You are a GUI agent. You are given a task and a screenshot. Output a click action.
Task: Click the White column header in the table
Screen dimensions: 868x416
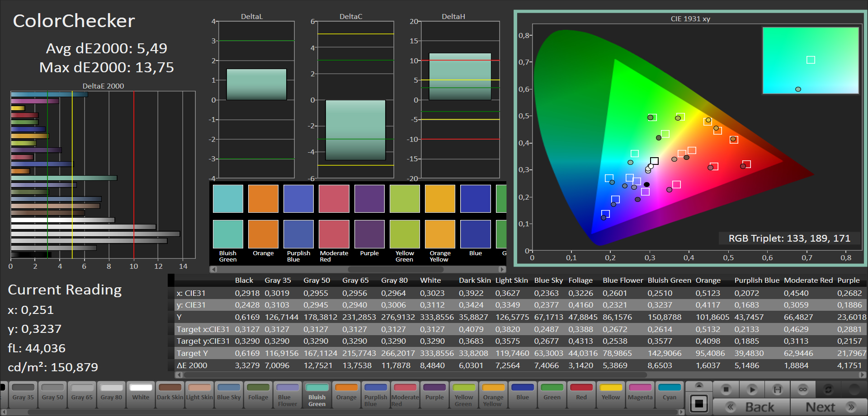430,280
